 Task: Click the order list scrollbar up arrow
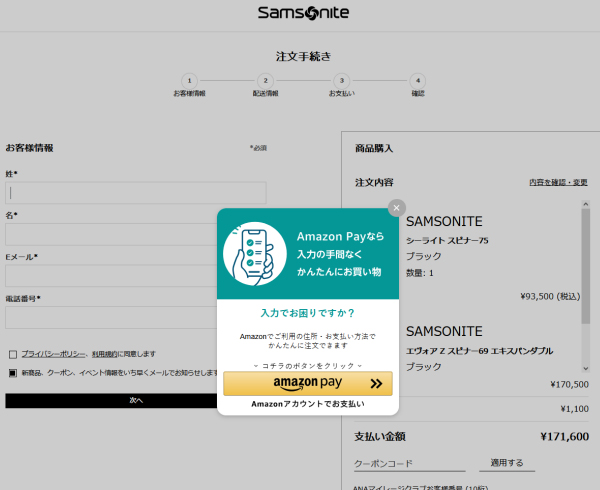click(585, 204)
